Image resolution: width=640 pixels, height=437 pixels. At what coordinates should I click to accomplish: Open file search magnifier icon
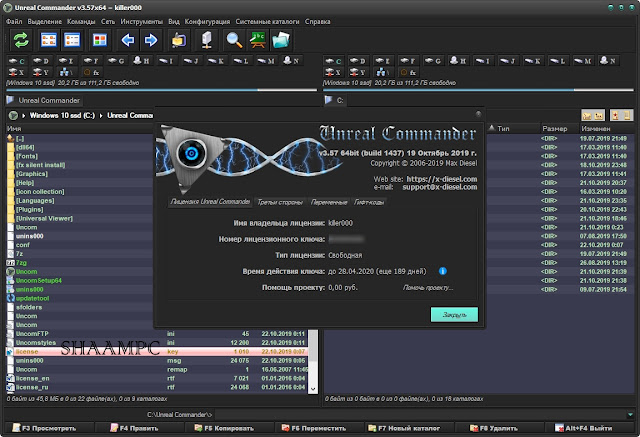click(x=234, y=40)
